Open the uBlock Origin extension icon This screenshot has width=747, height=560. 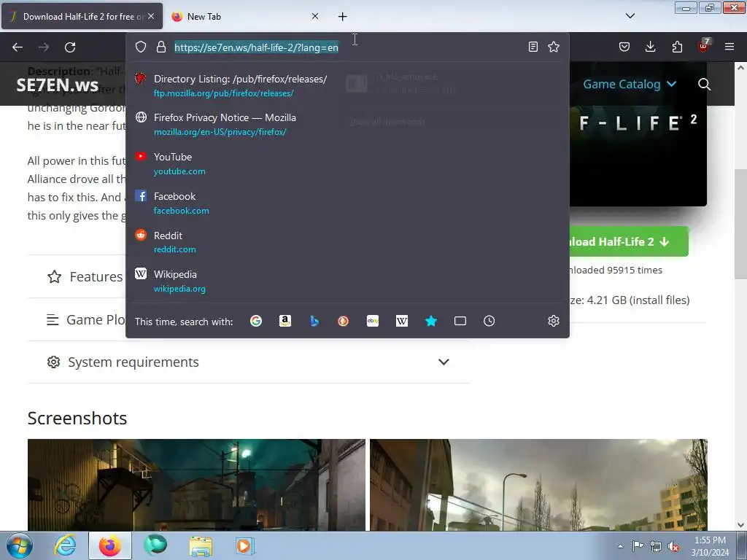(704, 46)
